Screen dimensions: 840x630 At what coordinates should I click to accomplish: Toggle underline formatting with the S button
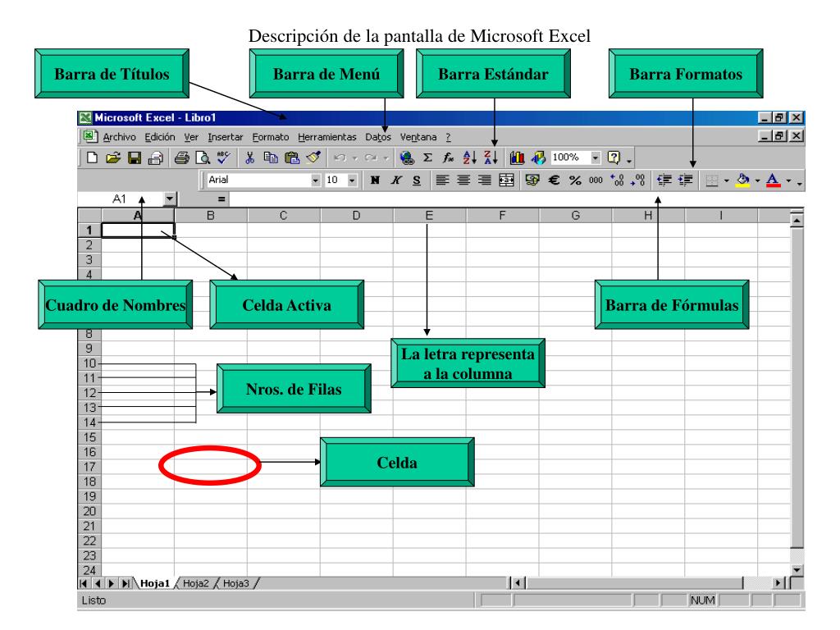[x=417, y=180]
